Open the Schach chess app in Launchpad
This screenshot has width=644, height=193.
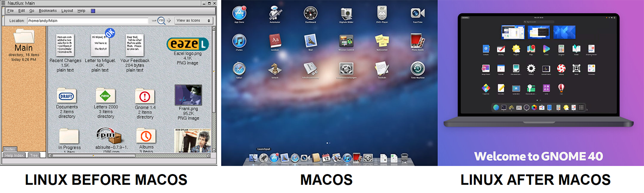pos(275,69)
